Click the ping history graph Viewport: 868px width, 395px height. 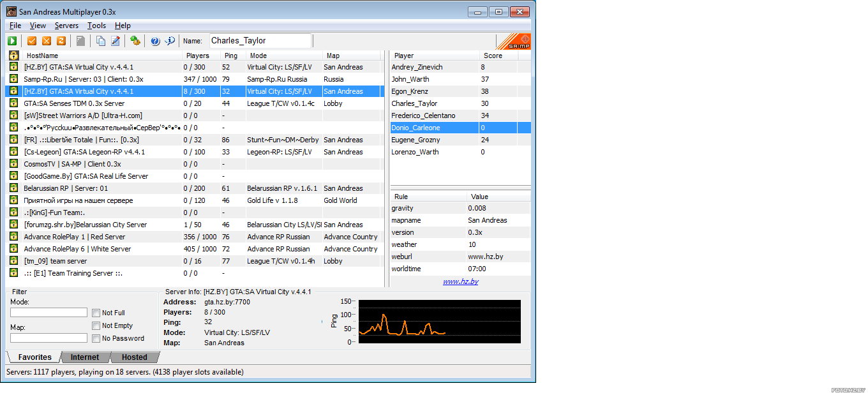(439, 322)
